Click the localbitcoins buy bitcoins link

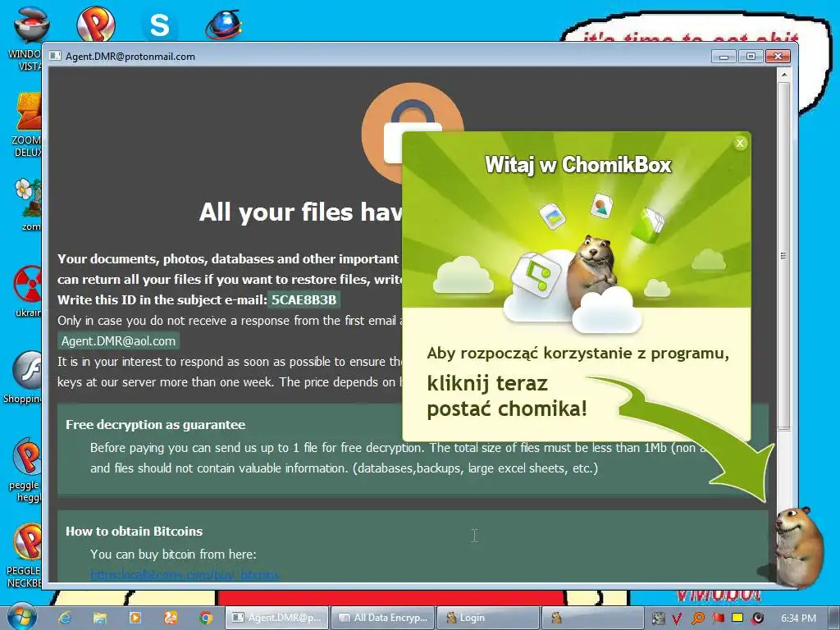coord(185,575)
